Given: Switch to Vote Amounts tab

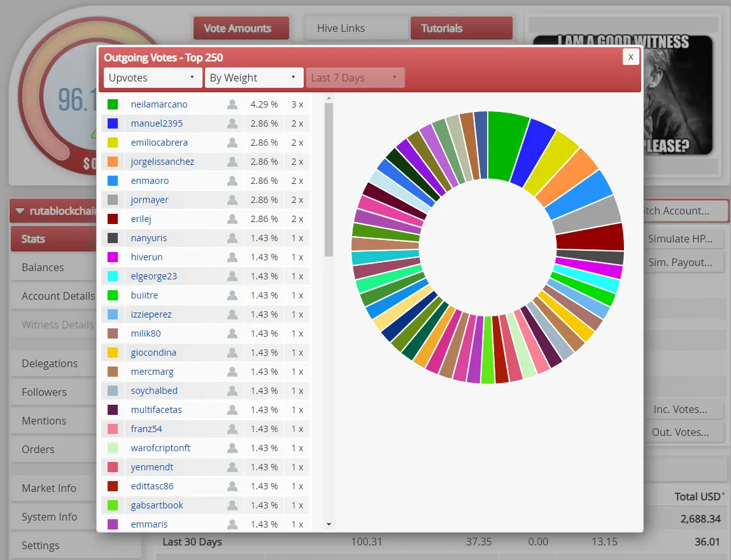Looking at the screenshot, I should point(241,28).
